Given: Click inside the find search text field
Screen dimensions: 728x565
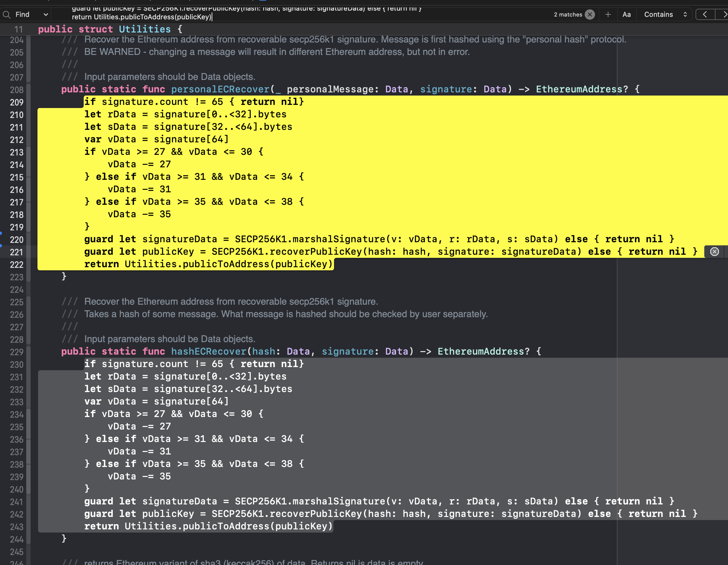Looking at the screenshot, I should [300, 14].
